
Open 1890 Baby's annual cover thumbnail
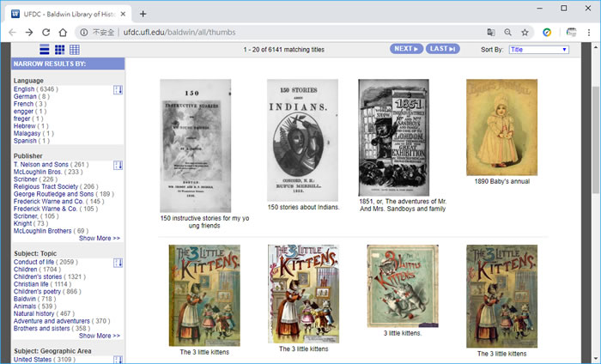[501, 127]
